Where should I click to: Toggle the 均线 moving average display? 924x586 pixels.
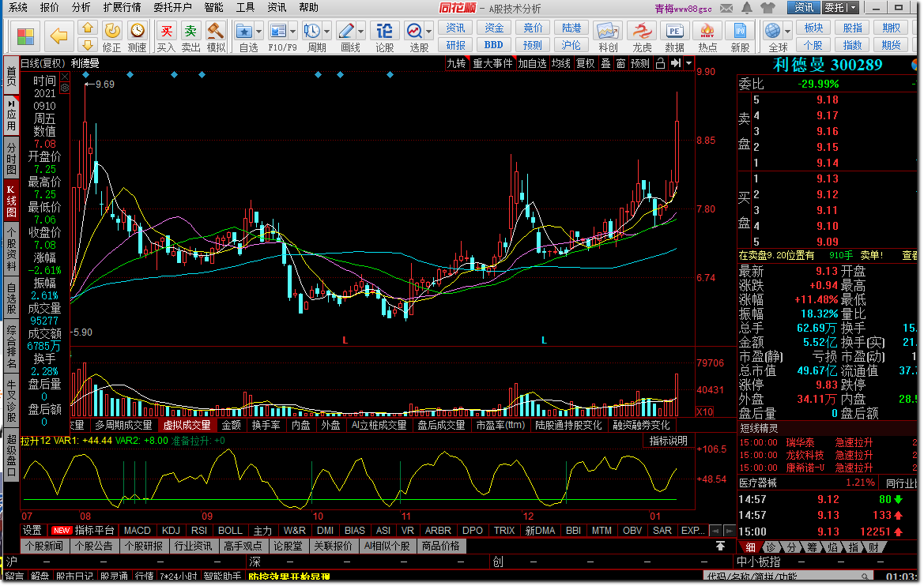(561, 63)
